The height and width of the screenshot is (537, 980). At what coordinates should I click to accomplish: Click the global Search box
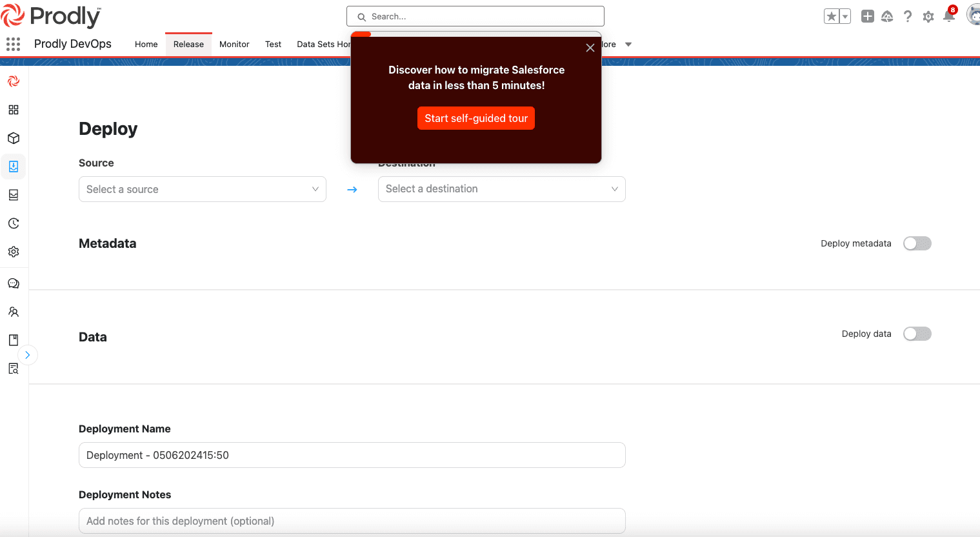[475, 16]
